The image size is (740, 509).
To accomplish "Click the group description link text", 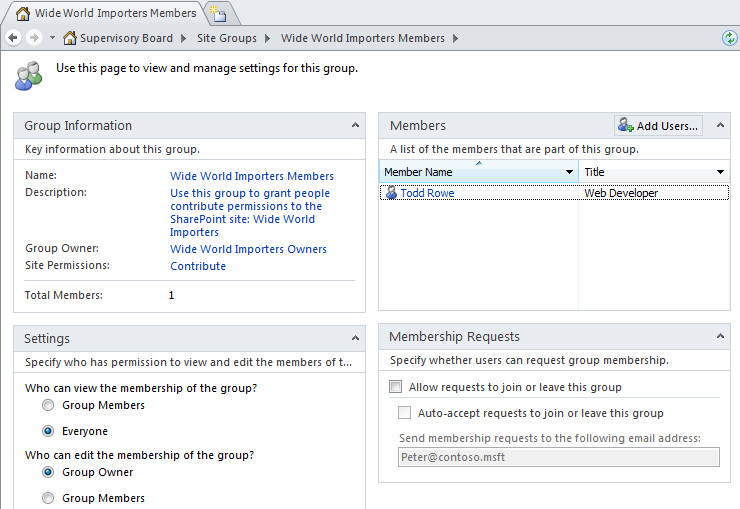I will [250, 213].
